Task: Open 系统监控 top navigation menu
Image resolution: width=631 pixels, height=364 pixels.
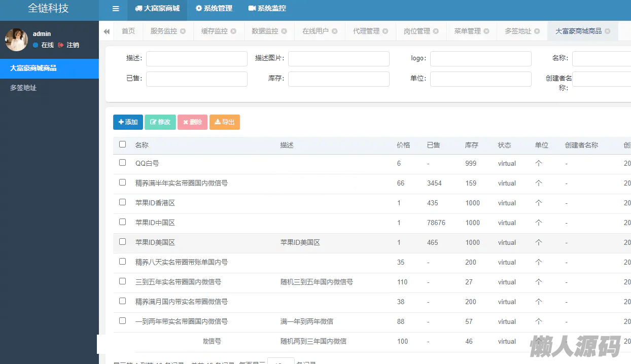Action: 267,9
